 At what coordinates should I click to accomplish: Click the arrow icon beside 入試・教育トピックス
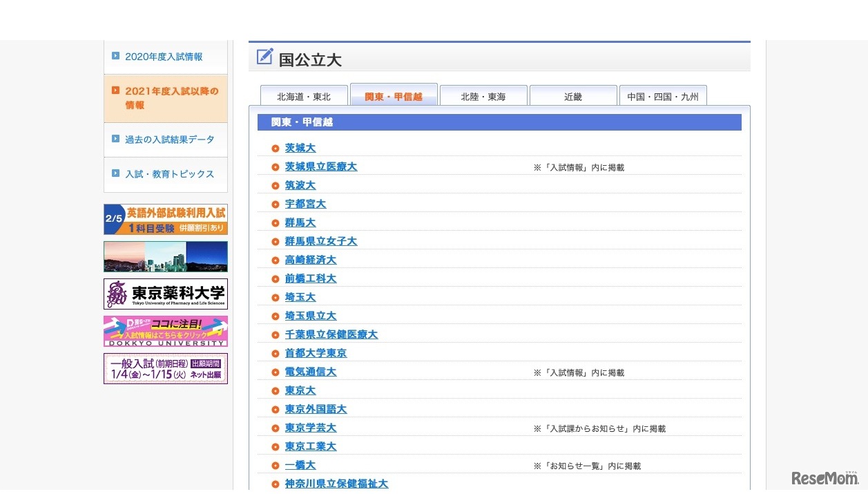point(115,173)
